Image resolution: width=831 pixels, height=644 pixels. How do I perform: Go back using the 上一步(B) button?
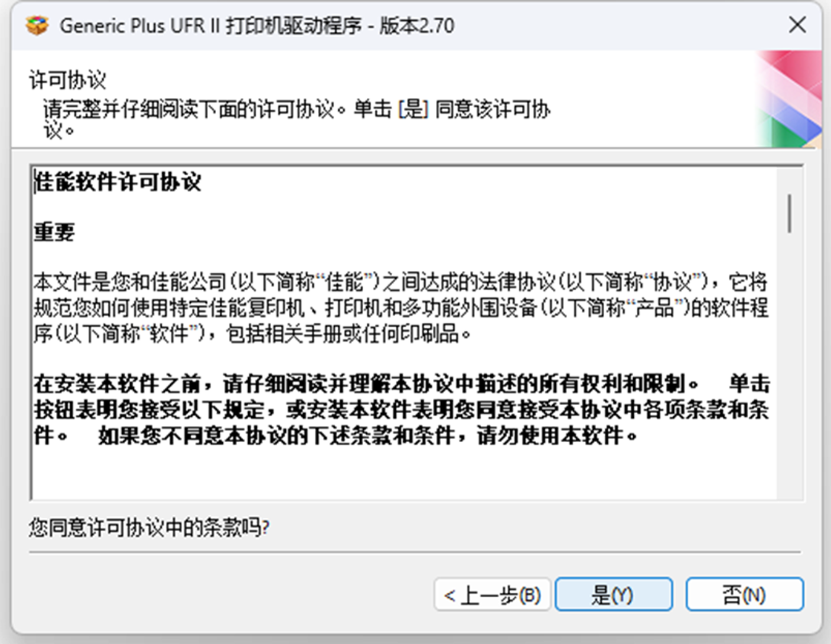pyautogui.click(x=493, y=594)
